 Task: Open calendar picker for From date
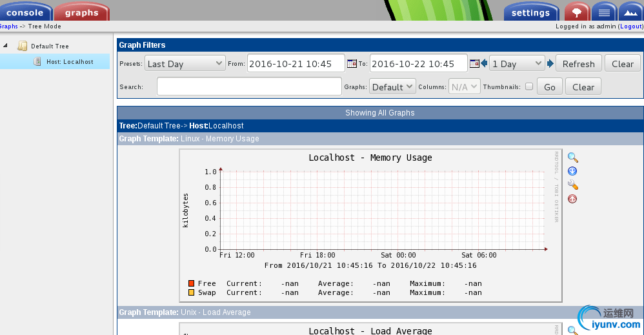pyautogui.click(x=352, y=64)
